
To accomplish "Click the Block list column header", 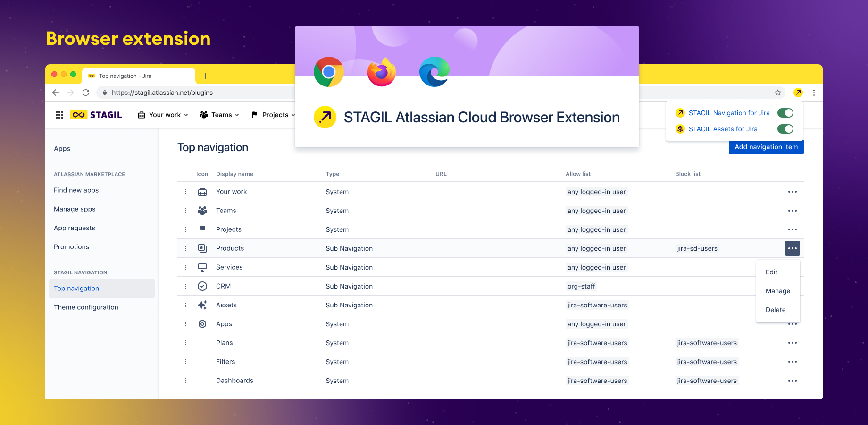I will click(688, 174).
